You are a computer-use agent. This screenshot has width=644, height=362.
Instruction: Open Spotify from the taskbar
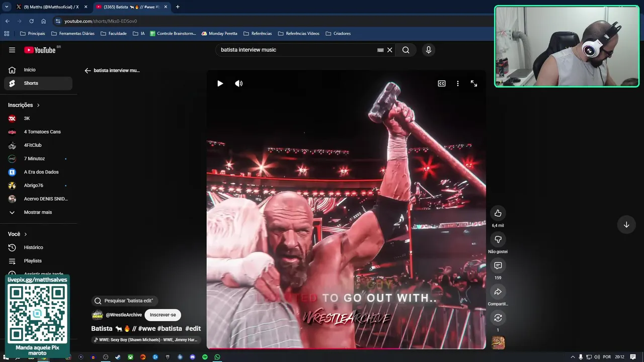click(205, 357)
